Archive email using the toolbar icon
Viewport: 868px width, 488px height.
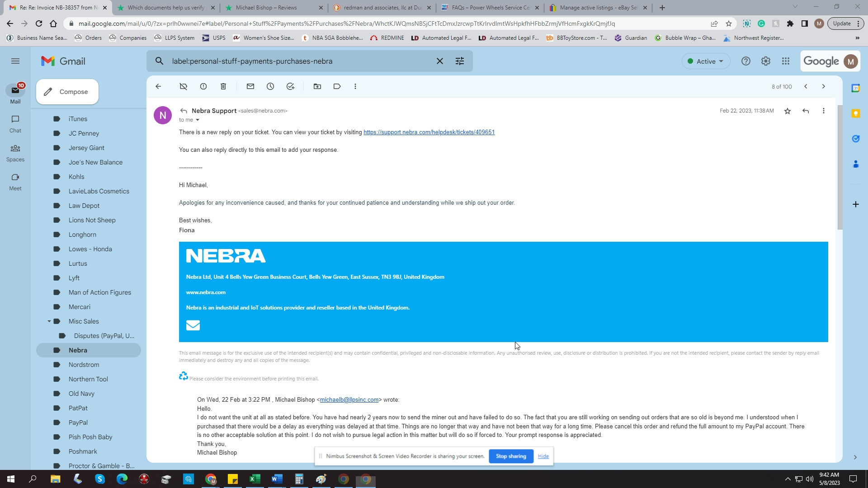(x=183, y=86)
